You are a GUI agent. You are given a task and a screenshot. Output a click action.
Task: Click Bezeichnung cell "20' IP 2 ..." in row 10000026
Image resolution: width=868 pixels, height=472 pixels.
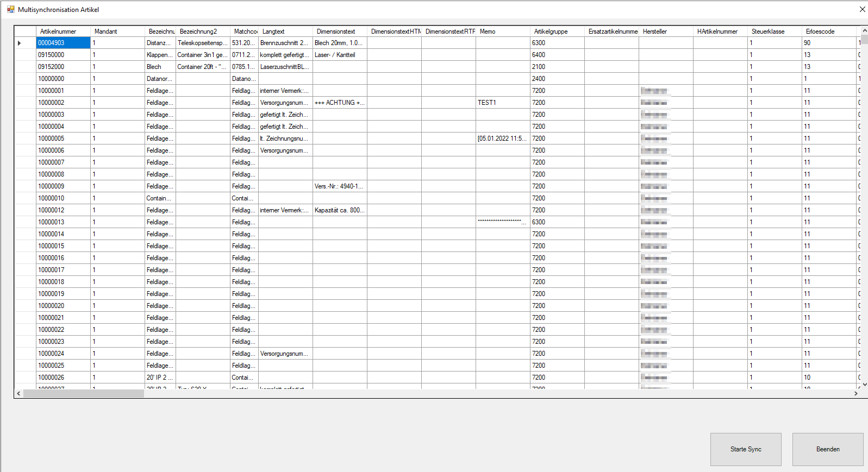(160, 377)
